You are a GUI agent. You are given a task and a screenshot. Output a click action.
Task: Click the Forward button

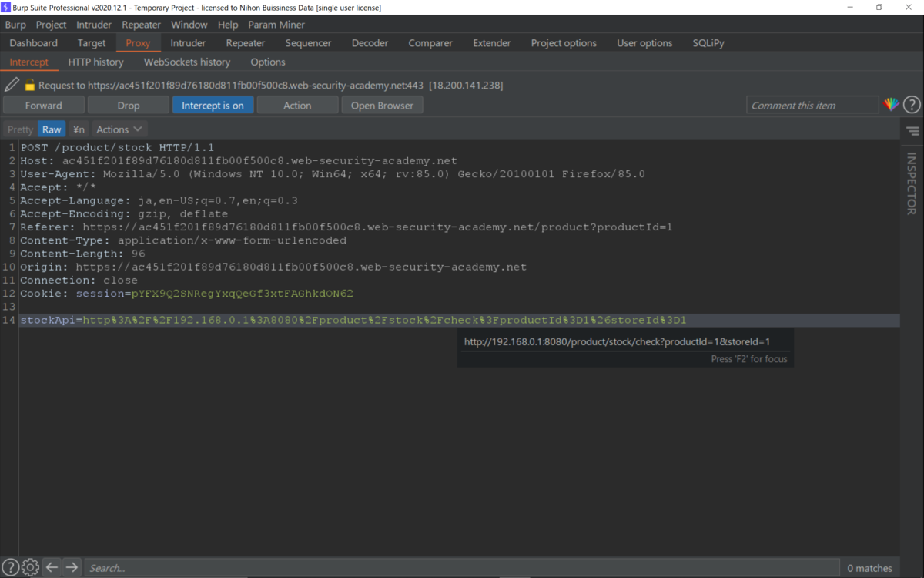[44, 105]
